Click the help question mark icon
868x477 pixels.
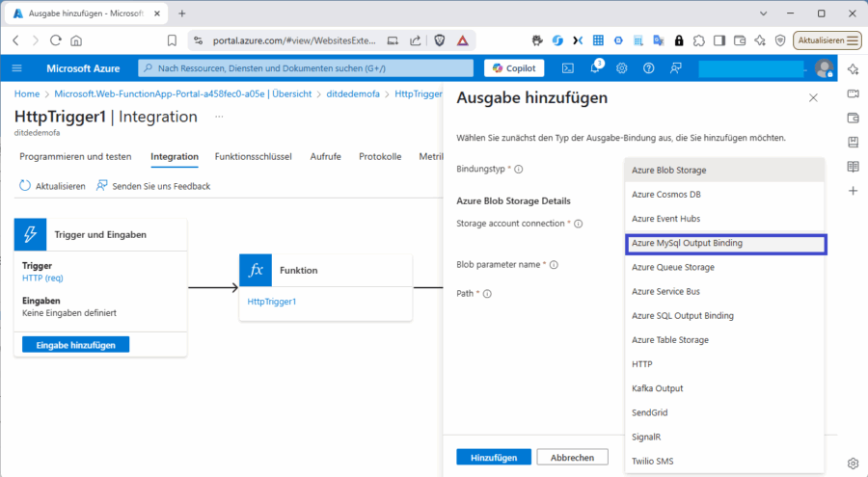point(648,68)
